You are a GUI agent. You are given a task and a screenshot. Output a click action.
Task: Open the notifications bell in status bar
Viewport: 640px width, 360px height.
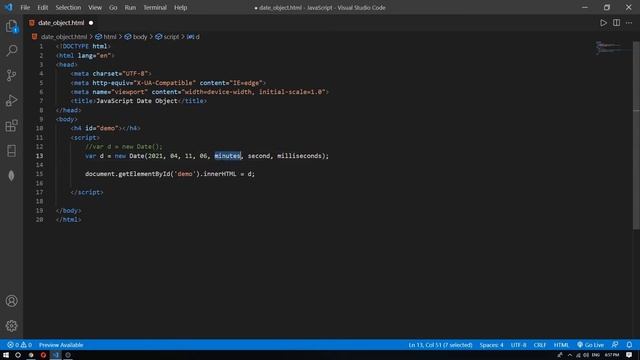(629, 345)
